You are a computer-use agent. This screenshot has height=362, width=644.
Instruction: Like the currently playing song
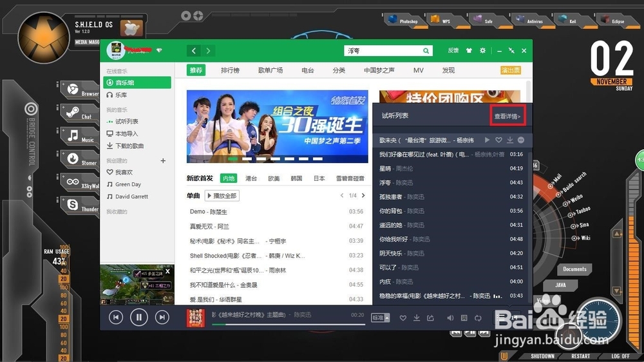click(403, 318)
